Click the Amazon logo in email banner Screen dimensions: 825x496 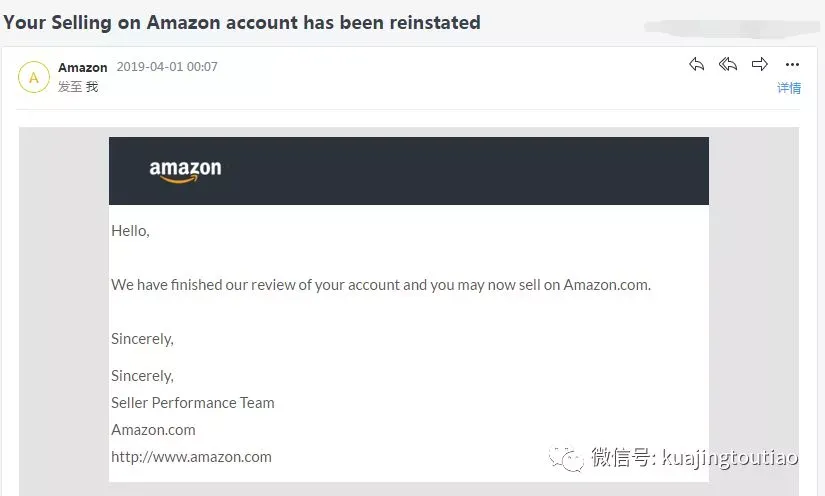pos(185,171)
